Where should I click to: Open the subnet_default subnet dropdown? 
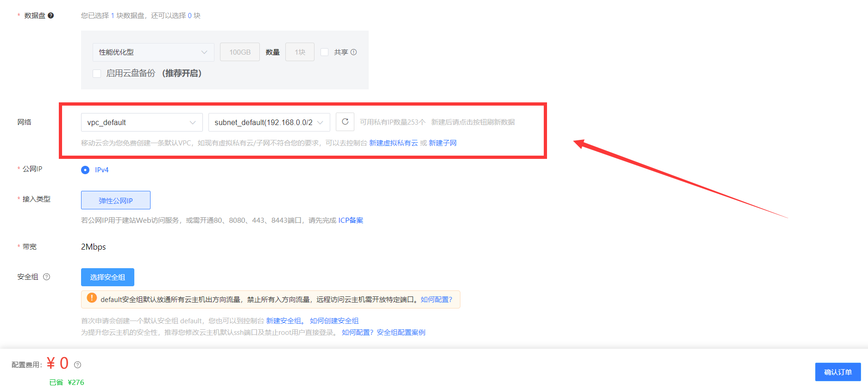tap(269, 122)
